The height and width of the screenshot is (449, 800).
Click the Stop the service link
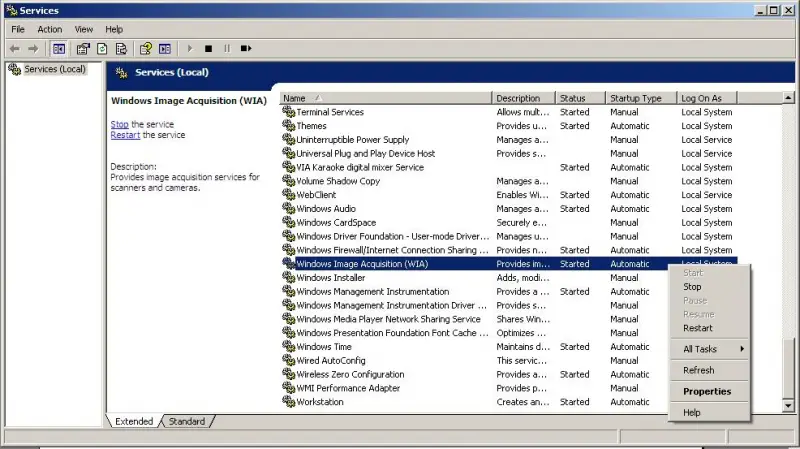tap(119, 124)
